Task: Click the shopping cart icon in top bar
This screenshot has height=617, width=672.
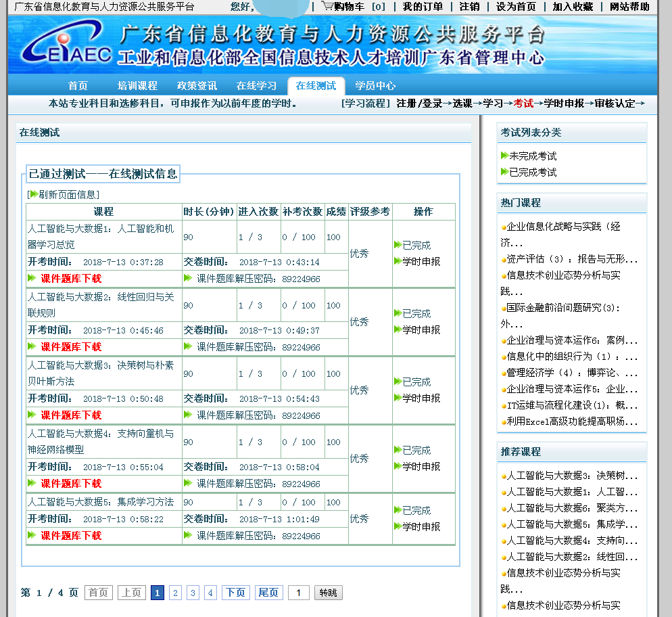Action: click(327, 6)
